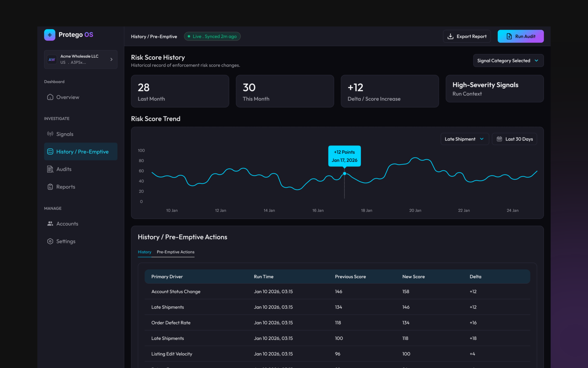Image resolution: width=588 pixels, height=368 pixels.
Task: Open Overview in the sidebar
Action: pyautogui.click(x=80, y=97)
